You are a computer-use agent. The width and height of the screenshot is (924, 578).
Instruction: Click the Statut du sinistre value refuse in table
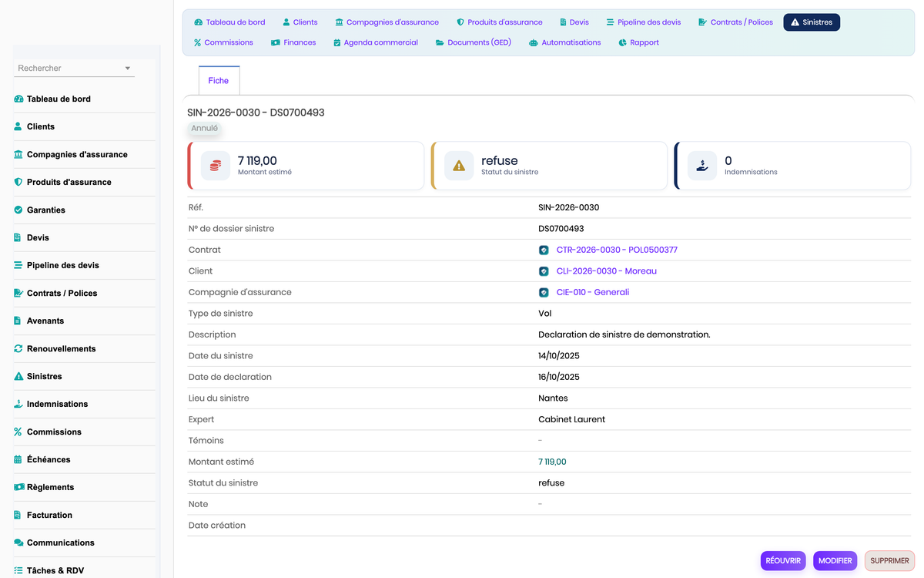[x=551, y=483]
